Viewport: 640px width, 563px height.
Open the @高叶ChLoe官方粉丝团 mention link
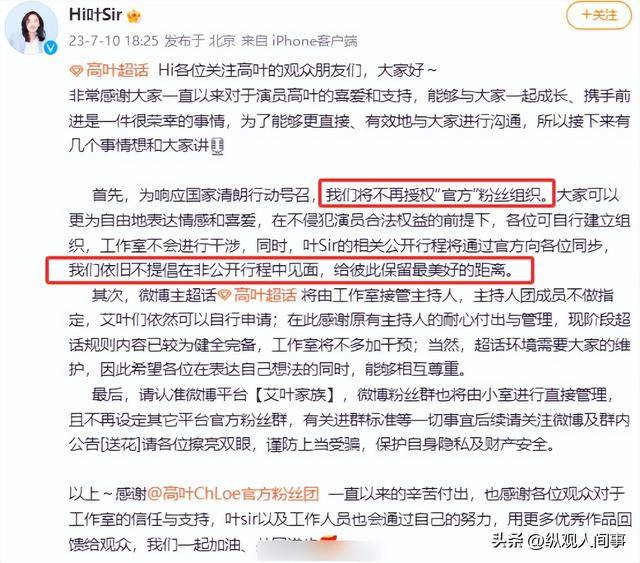[233, 494]
